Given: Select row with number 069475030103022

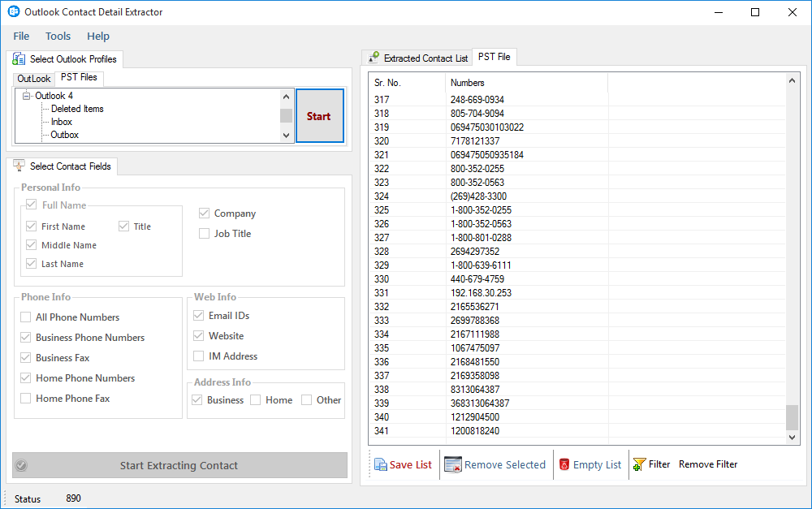Looking at the screenshot, I should [577, 127].
